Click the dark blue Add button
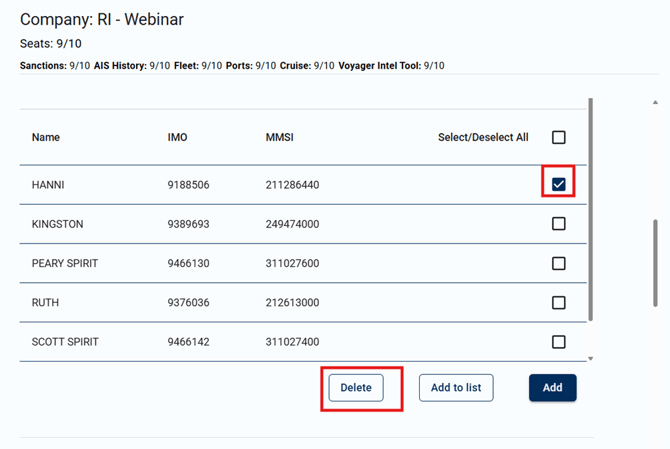This screenshot has width=670, height=449. [x=552, y=388]
